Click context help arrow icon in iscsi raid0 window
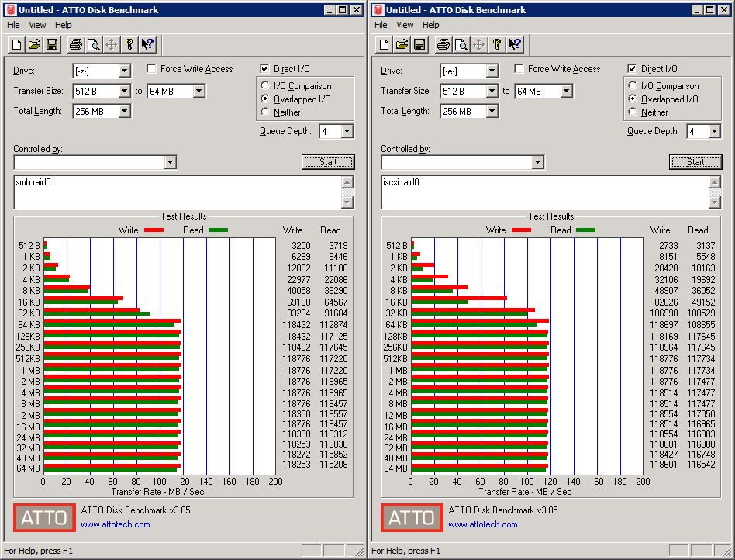Screen dimensions: 735x560 tap(515, 44)
